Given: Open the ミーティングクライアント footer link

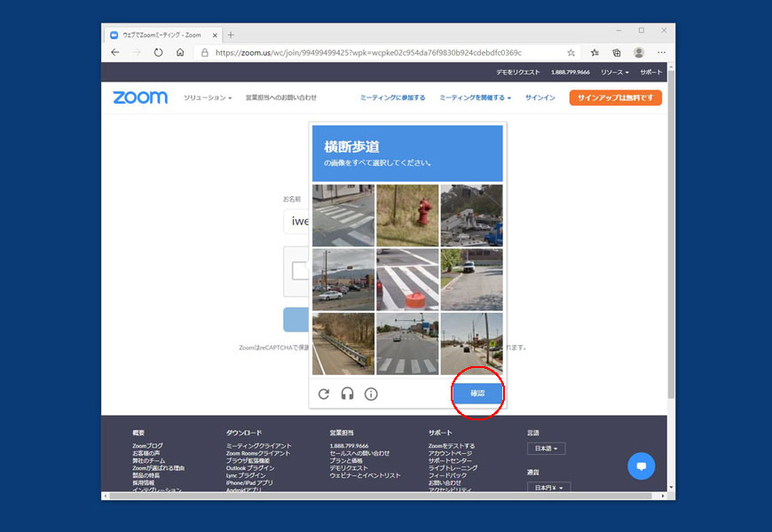Looking at the screenshot, I should [x=259, y=445].
